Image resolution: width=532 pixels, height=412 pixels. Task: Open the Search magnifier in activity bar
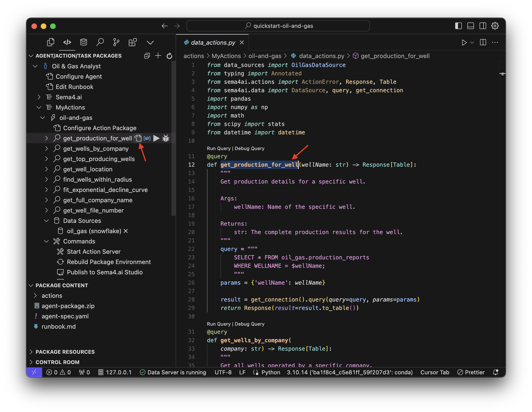100,42
